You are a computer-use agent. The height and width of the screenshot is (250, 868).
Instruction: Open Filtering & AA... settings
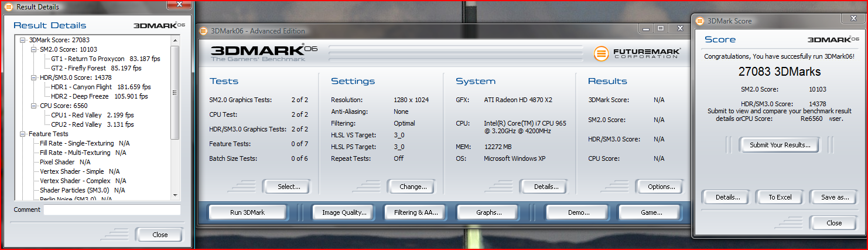coord(416,212)
